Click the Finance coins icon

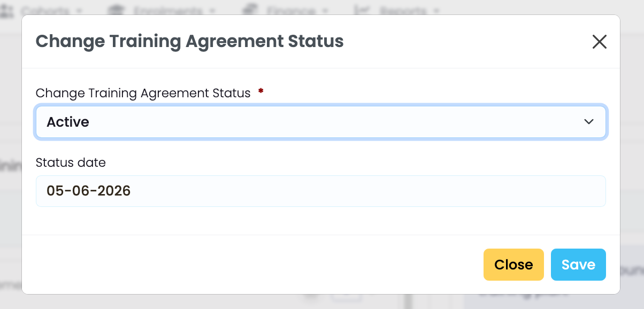250,10
